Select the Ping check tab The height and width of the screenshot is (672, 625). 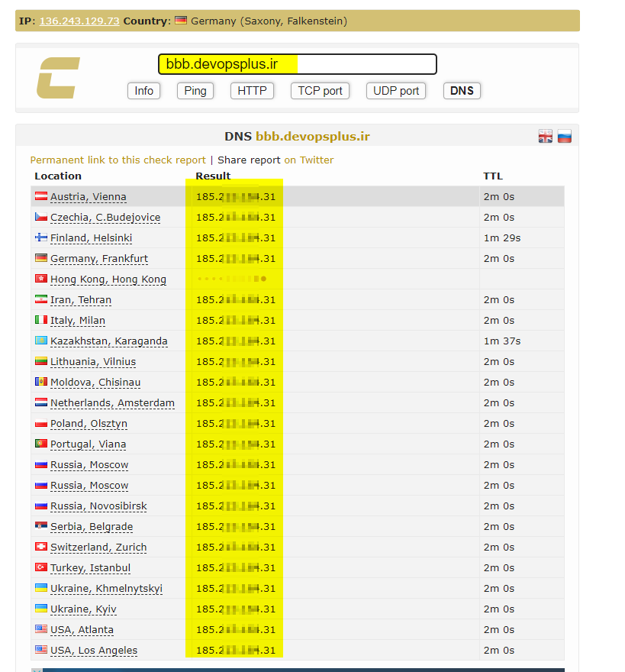coord(195,91)
